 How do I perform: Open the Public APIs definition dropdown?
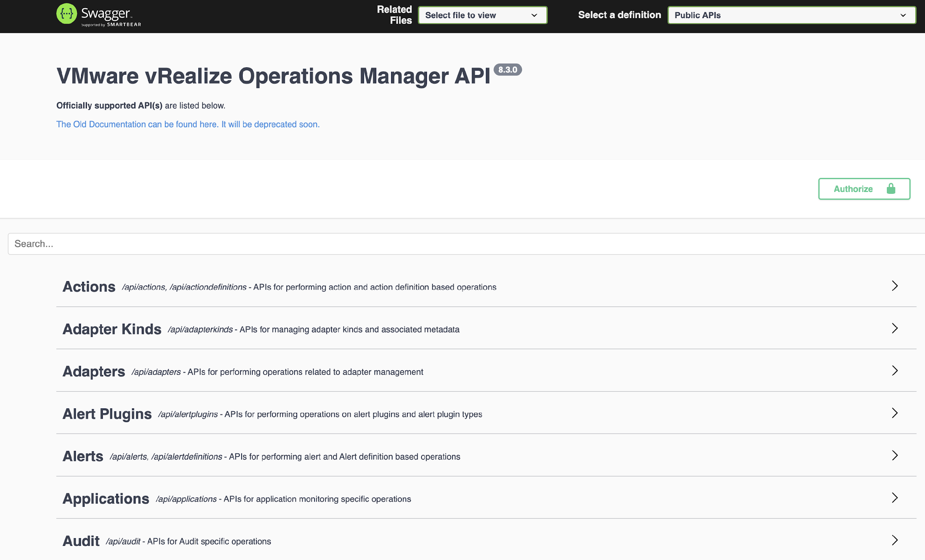pos(792,16)
